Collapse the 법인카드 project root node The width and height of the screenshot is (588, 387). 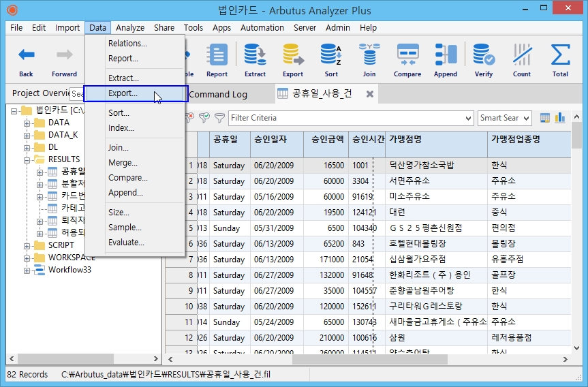[14, 111]
